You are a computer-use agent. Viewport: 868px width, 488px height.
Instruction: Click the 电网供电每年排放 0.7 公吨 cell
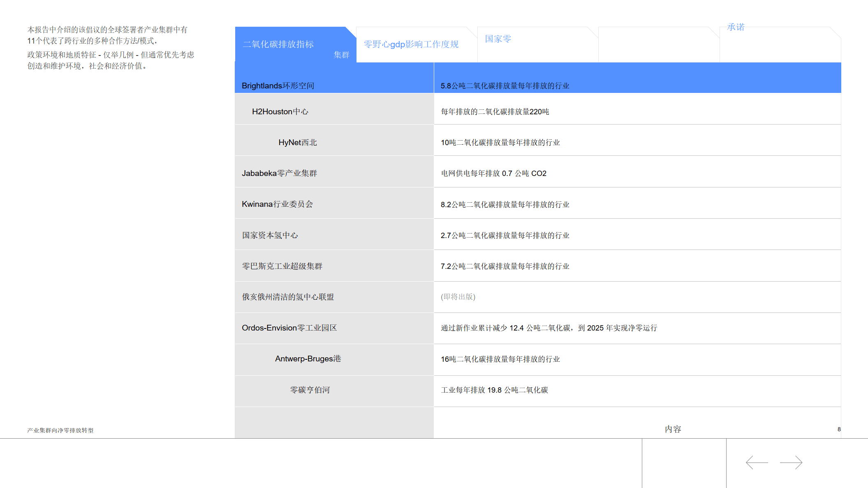[637, 171]
